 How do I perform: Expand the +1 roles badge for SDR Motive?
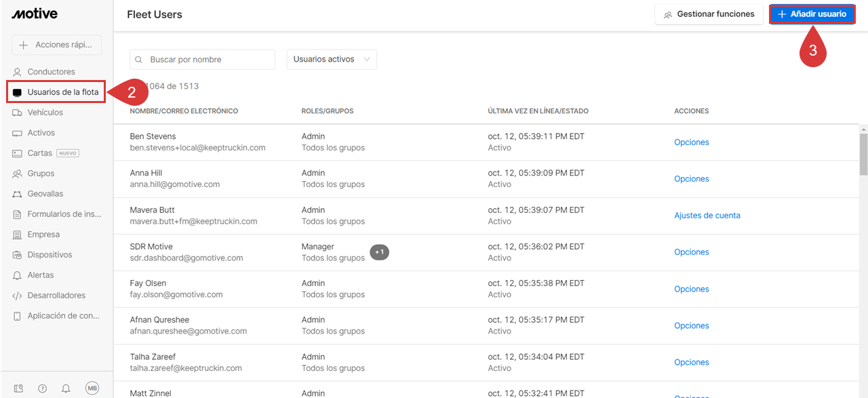380,252
